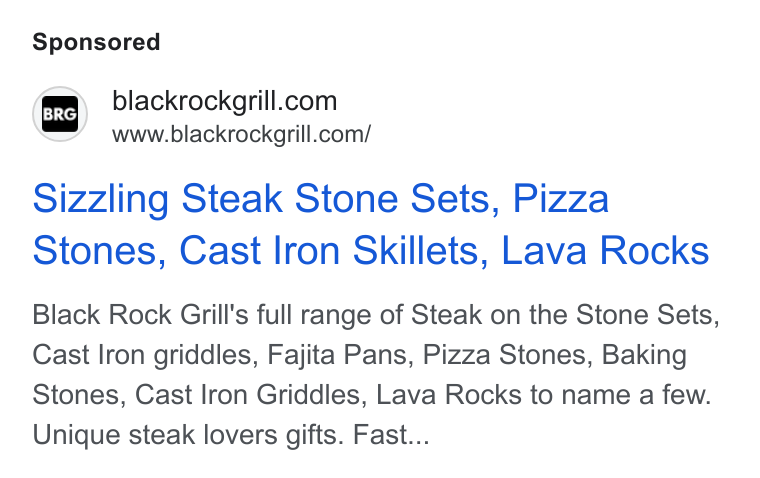
Task: Click the BRG favicon logo
Action: 60,114
